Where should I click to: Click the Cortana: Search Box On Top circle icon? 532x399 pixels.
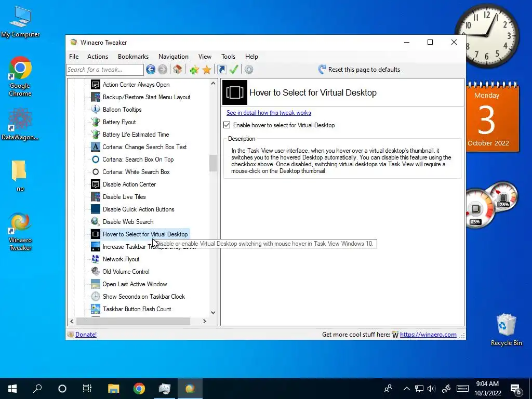pyautogui.click(x=96, y=159)
